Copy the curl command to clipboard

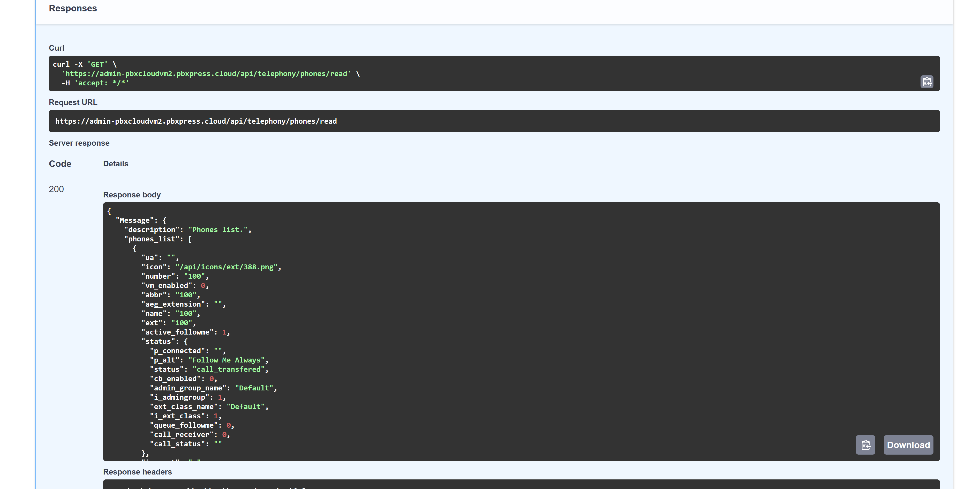point(927,82)
